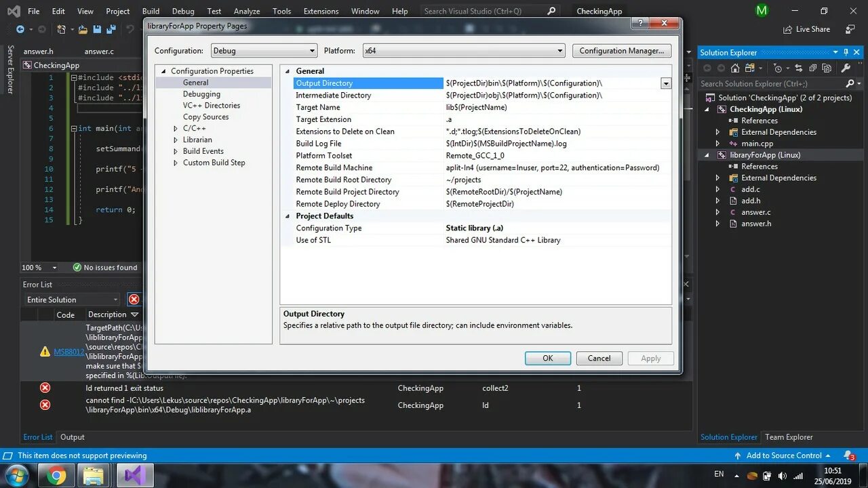Click the Solution Explorer search magnifier icon

tap(850, 83)
